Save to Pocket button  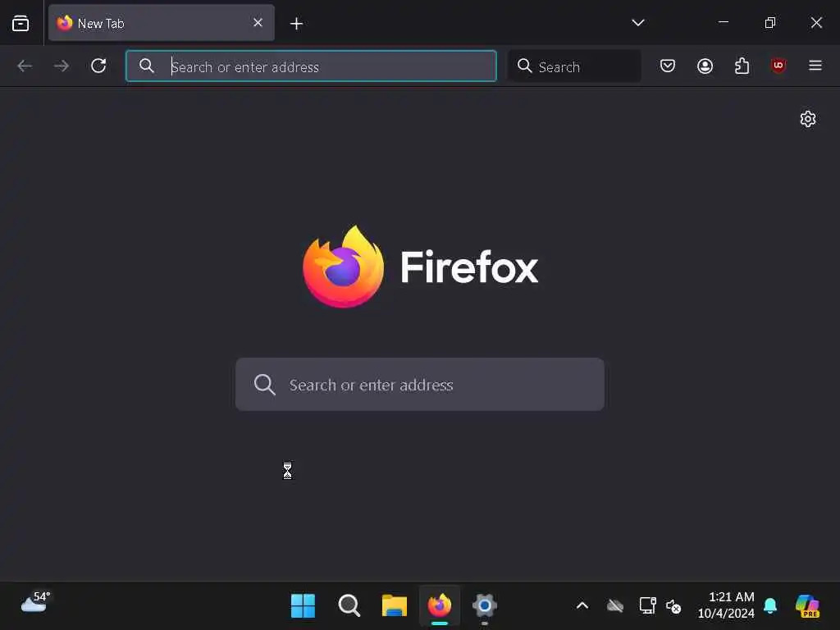[x=668, y=66]
